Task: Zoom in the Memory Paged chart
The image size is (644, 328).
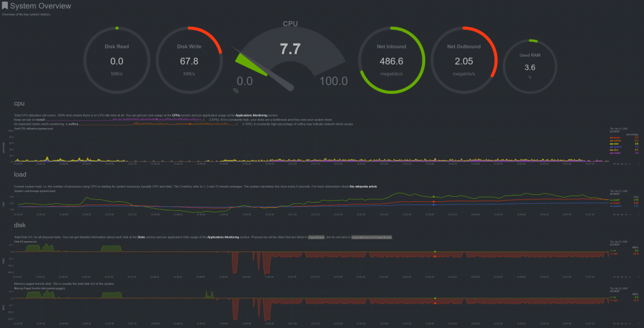Action: click(626, 323)
